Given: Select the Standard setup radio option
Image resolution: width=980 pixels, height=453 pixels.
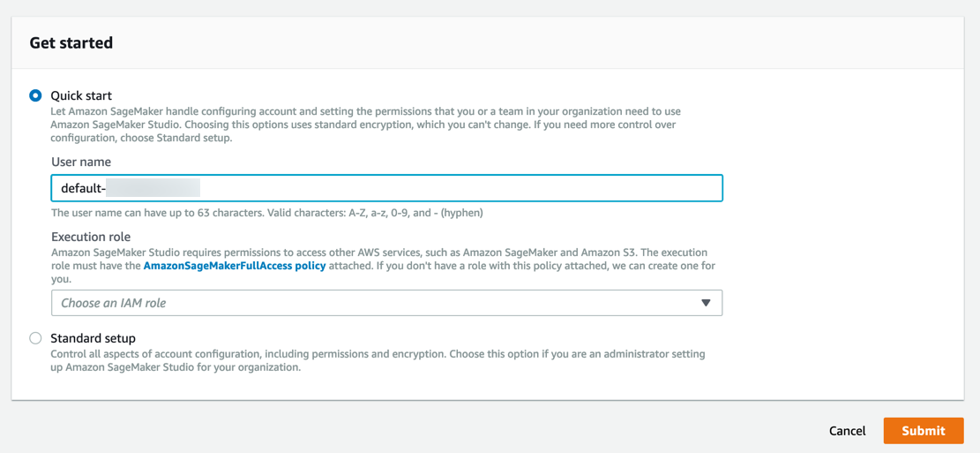Looking at the screenshot, I should click(x=35, y=338).
